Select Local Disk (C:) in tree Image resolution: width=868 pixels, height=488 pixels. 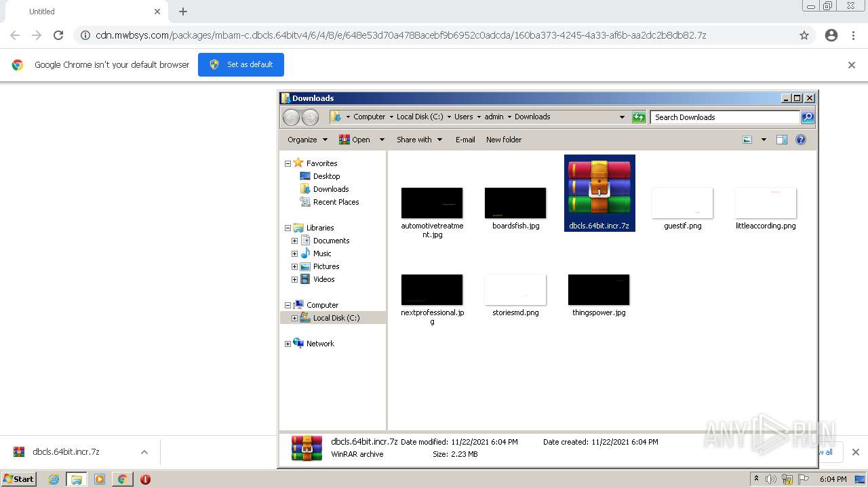336,318
